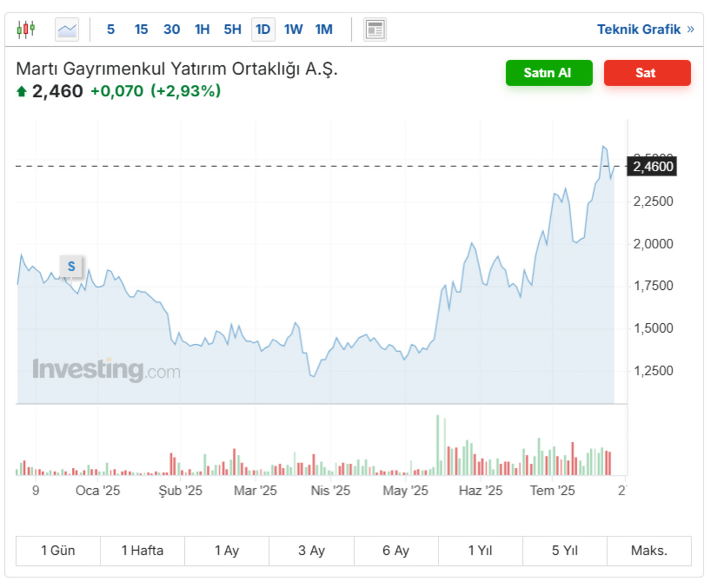Set interval to 15 minutes

tap(141, 29)
